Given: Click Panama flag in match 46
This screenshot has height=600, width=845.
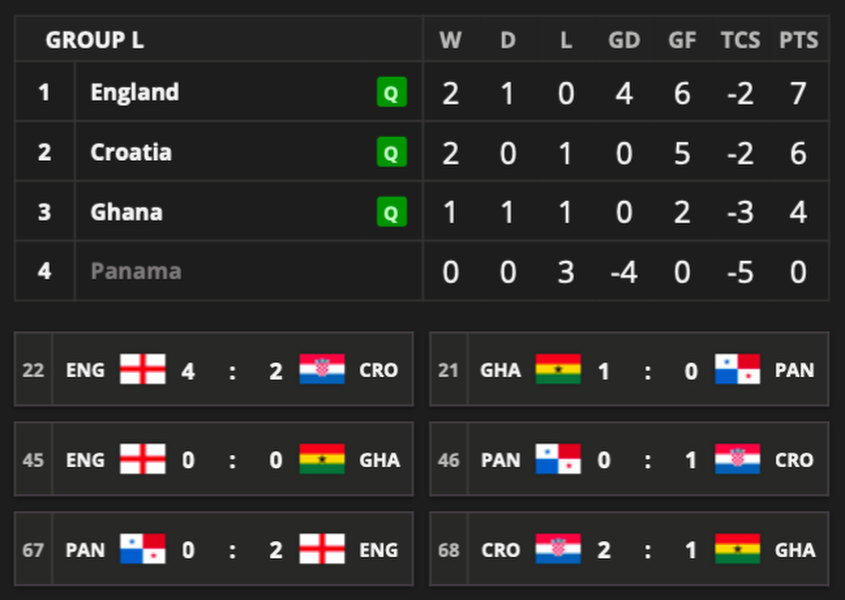Looking at the screenshot, I should pos(558,459).
